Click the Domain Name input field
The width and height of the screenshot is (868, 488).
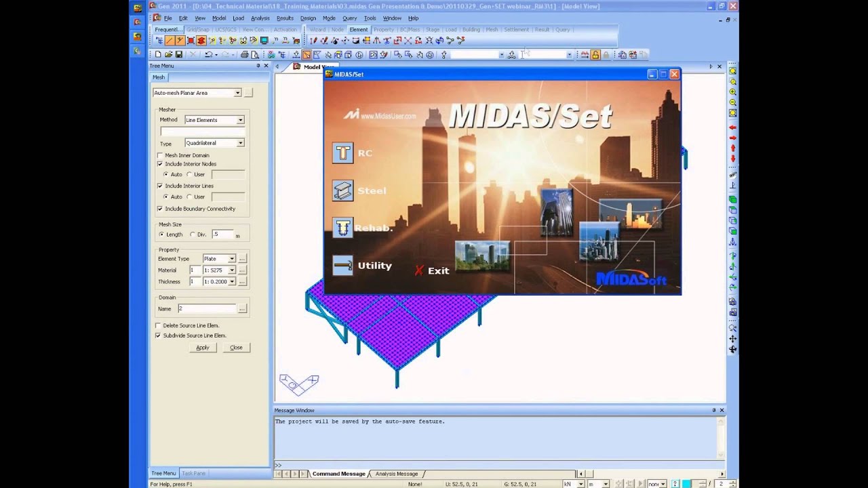coord(207,308)
